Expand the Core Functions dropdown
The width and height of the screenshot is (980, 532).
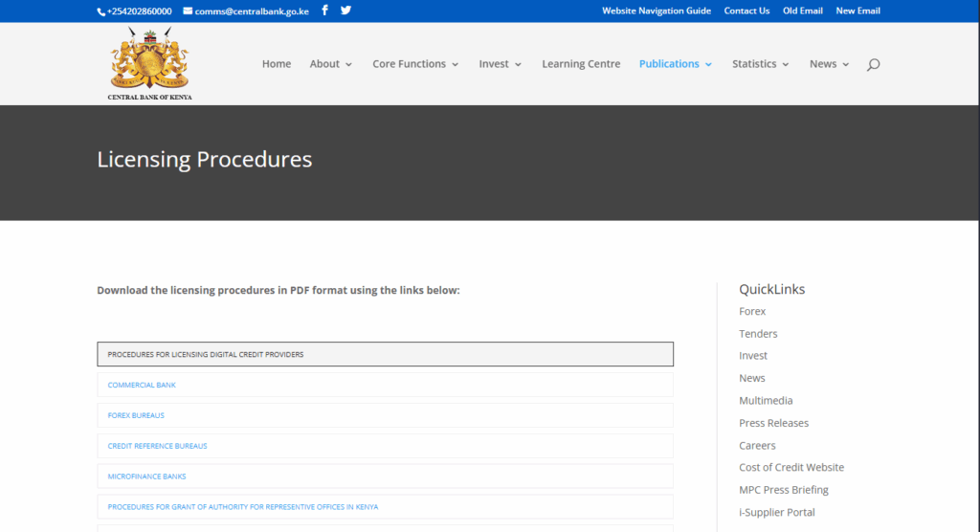(415, 64)
